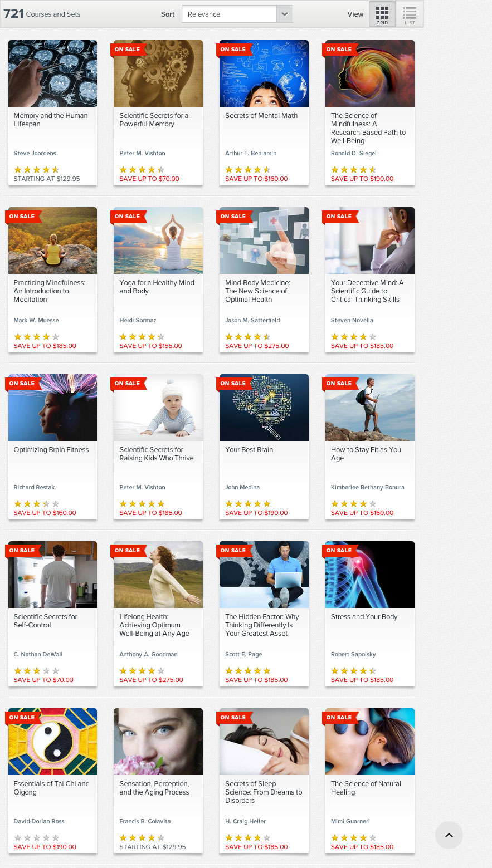Image resolution: width=492 pixels, height=868 pixels.
Task: Click the scroll-to-top arrow button
Action: click(449, 835)
